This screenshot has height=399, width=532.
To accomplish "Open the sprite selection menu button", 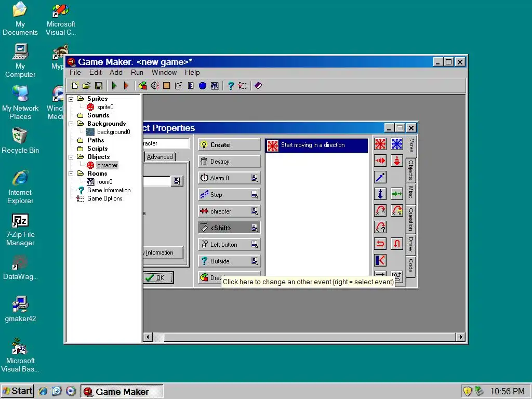I will 177,181.
